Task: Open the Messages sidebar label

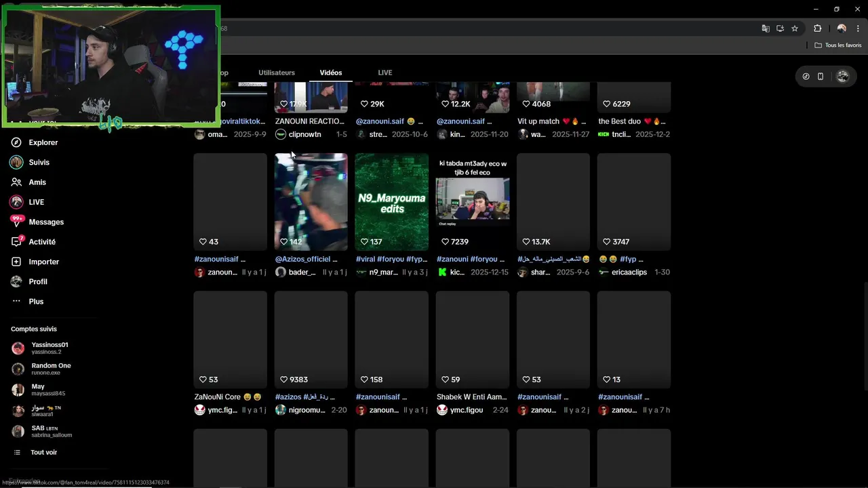Action: tap(46, 222)
